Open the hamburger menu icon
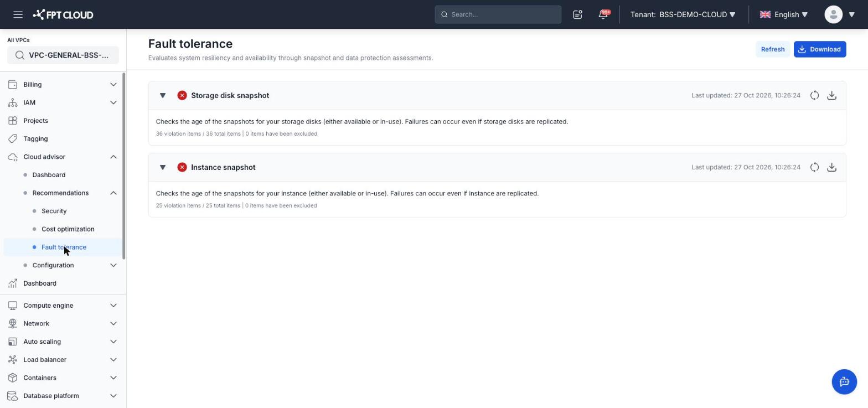The width and height of the screenshot is (868, 408). tap(18, 14)
